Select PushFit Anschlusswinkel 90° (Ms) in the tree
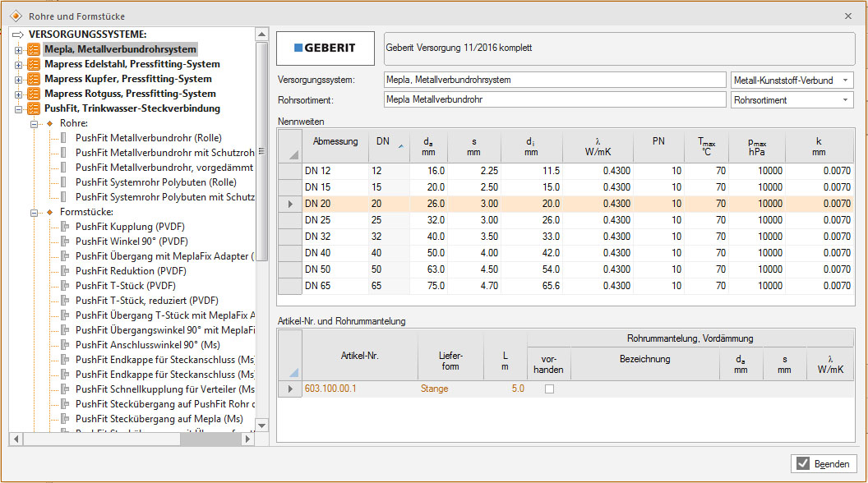Screen dimensions: 868x483 click(148, 345)
